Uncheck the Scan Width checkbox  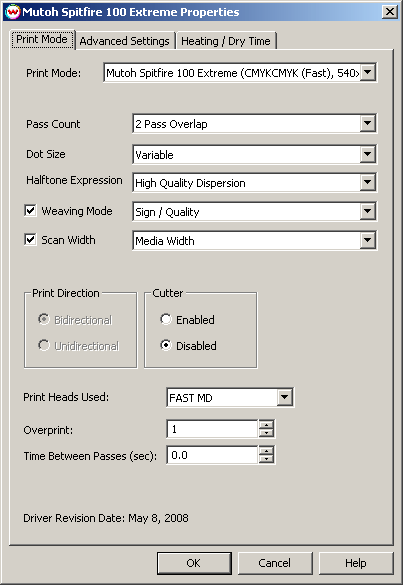[x=30, y=240]
